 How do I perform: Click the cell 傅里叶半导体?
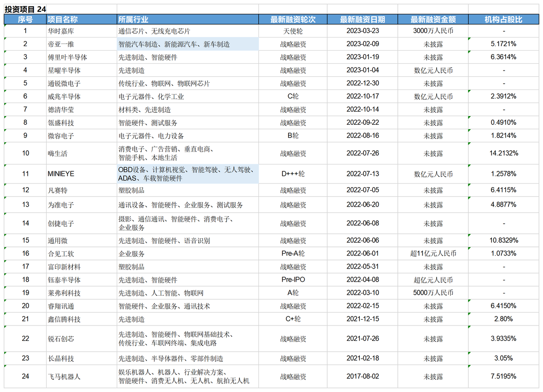pyautogui.click(x=81, y=57)
